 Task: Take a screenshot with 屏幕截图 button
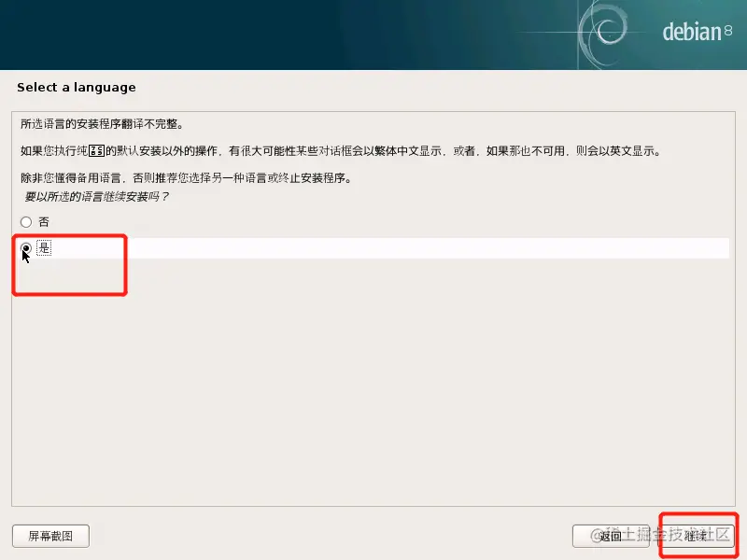[50, 536]
